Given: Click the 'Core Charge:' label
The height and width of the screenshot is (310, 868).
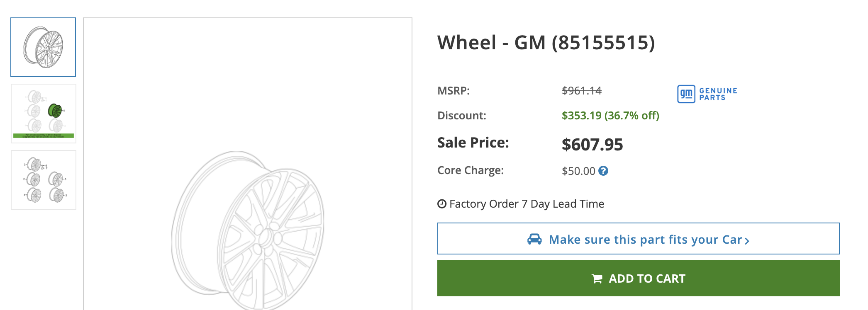Looking at the screenshot, I should pyautogui.click(x=470, y=170).
